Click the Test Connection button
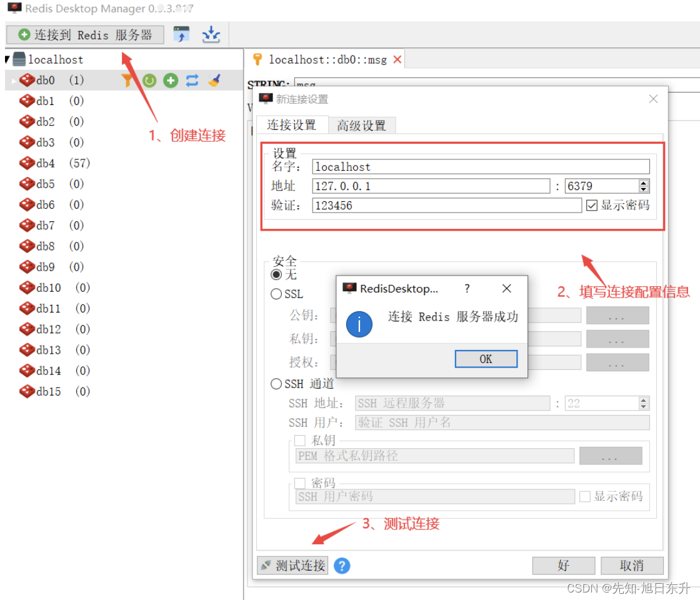700x600 pixels. [x=292, y=566]
